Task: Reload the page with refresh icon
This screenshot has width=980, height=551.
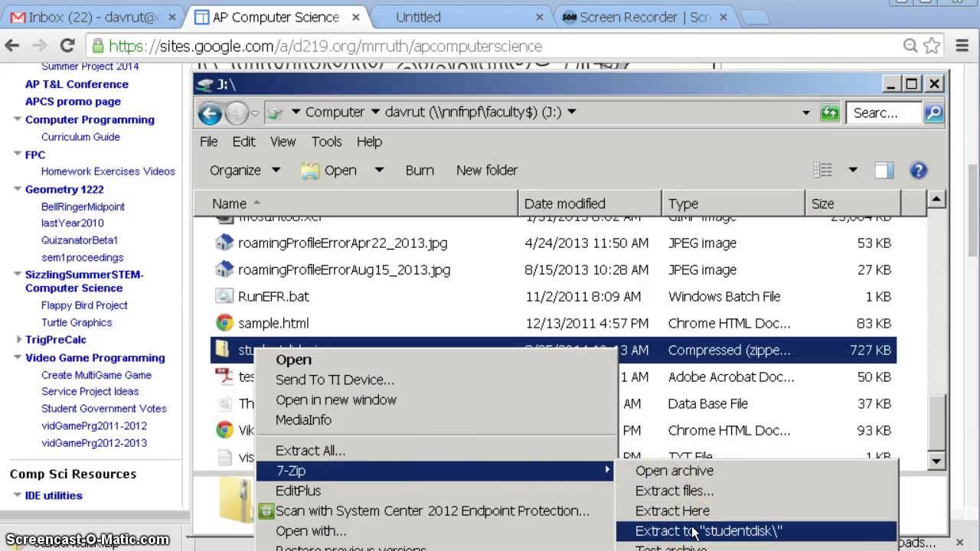Action: pos(67,46)
